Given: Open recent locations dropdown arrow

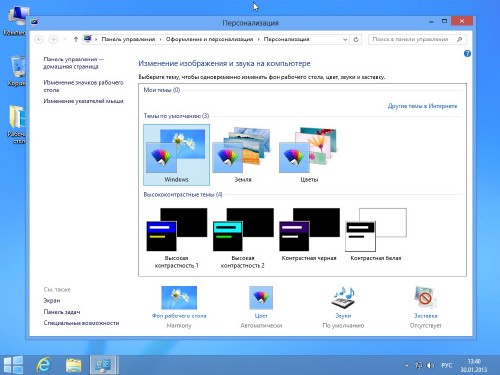Looking at the screenshot, I should click(65, 39).
